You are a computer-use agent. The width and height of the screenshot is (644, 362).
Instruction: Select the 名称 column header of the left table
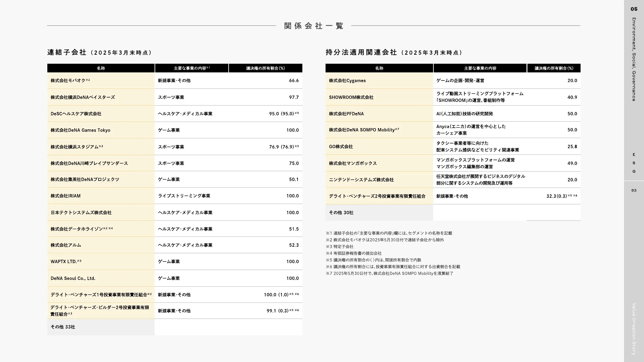coord(101,68)
